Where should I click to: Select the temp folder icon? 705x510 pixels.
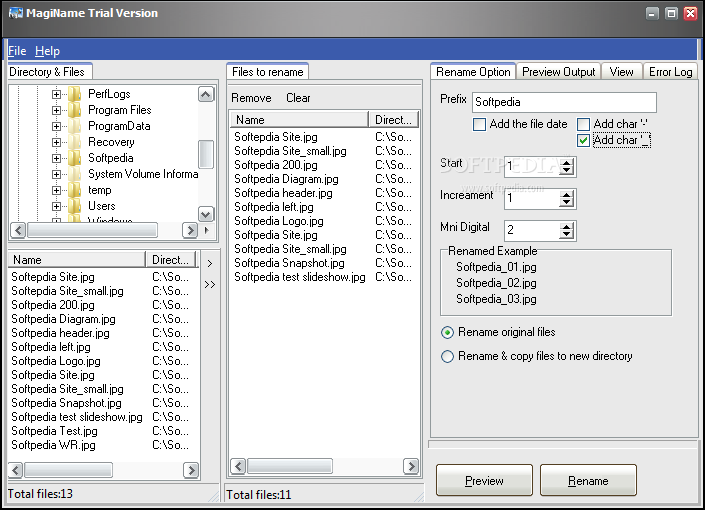click(75, 190)
